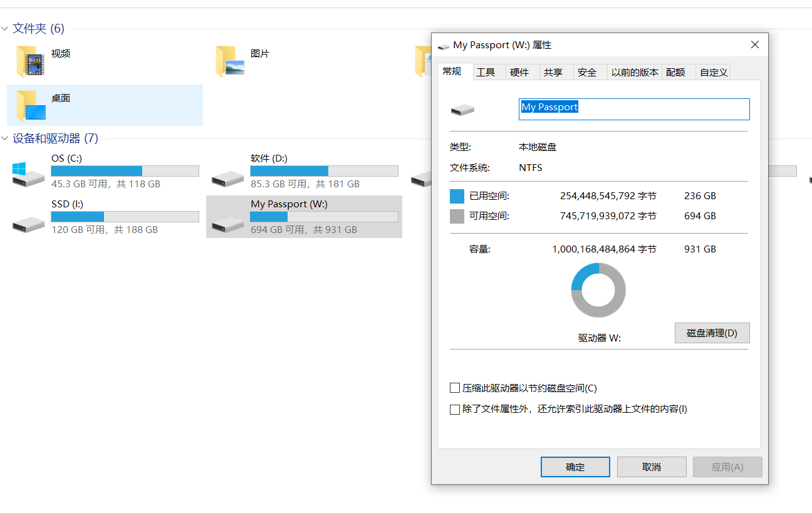This screenshot has height=513, width=812.
Task: Open the 图片 folder icon
Action: pyautogui.click(x=230, y=61)
